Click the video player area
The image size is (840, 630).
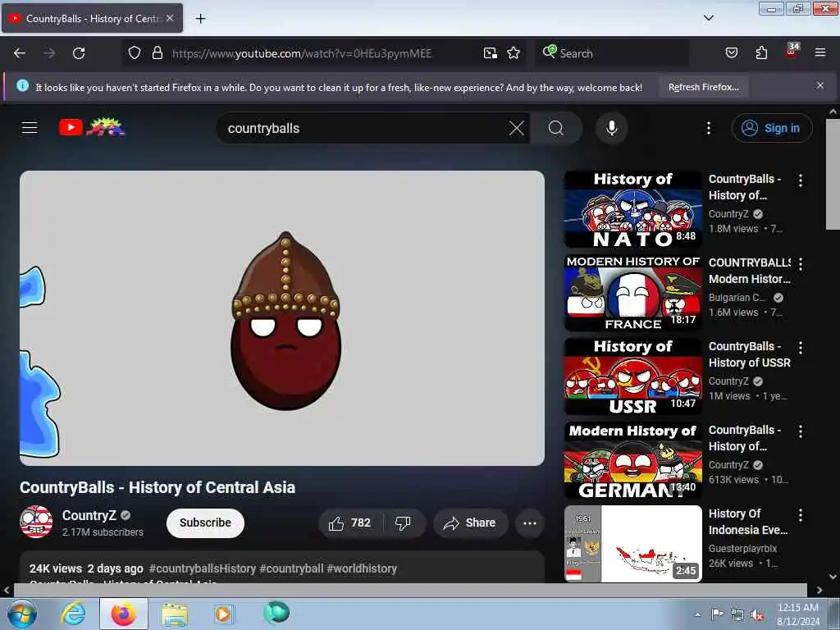click(282, 317)
